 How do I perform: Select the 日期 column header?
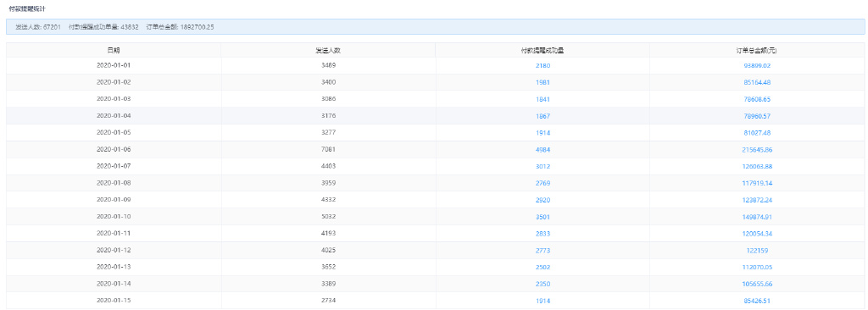click(x=114, y=50)
